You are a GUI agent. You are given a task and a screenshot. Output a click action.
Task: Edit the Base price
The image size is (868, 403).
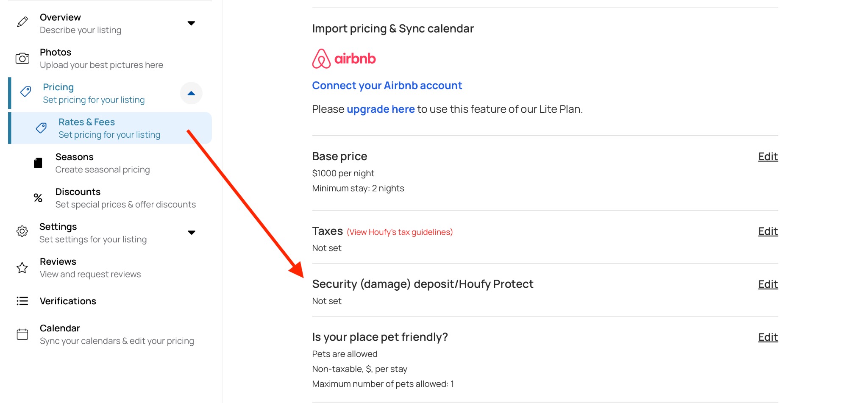(x=768, y=157)
